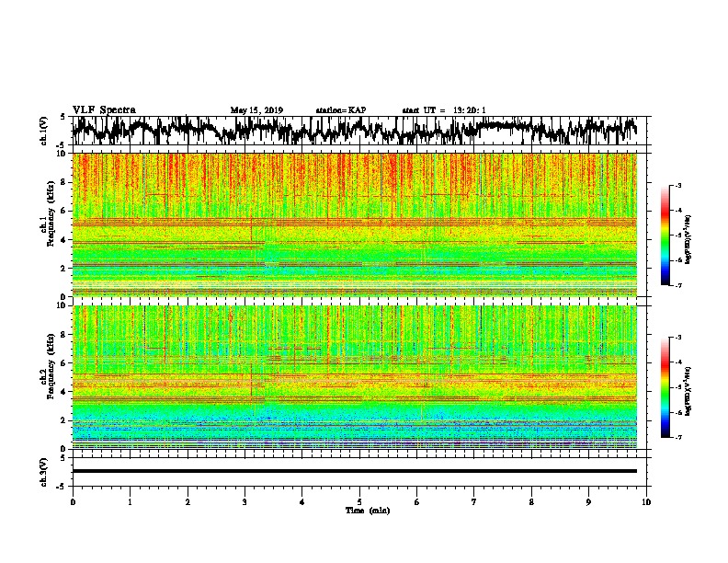The image size is (728, 563).
Task: Click time axis tick label "1"
Action: point(130,502)
